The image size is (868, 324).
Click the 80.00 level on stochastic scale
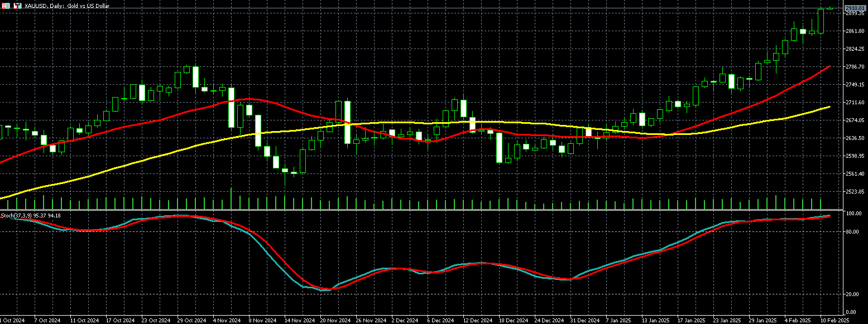tap(853, 232)
